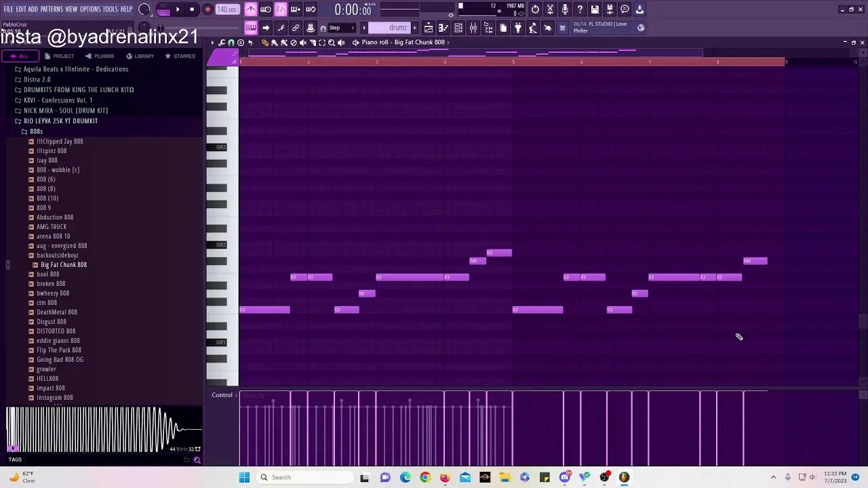
Task: Collapse the 808s subfolder
Action: tap(33, 131)
